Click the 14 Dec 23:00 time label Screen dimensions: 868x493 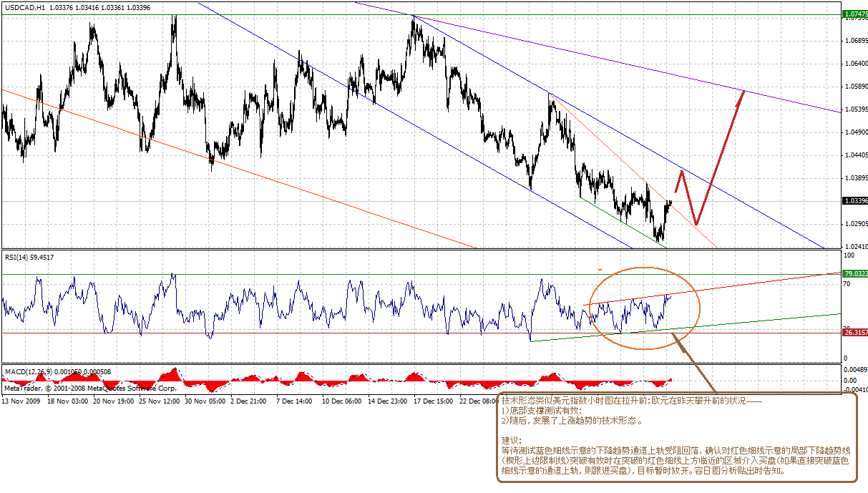388,401
